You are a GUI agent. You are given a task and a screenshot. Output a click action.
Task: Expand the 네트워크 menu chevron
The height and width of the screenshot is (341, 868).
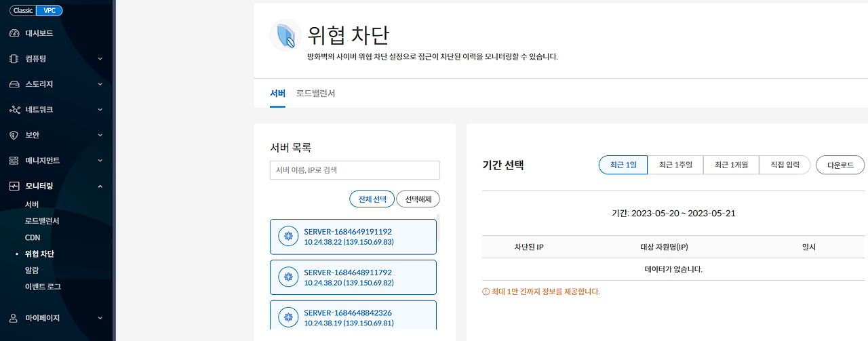coord(100,110)
